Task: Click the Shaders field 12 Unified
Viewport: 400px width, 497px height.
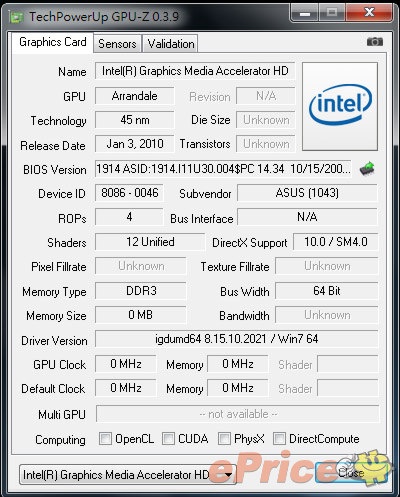Action: point(150,242)
